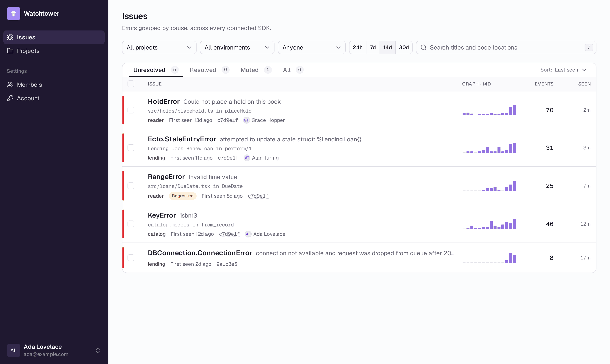Click the KeyError event graph
The image size is (610, 364).
489,224
